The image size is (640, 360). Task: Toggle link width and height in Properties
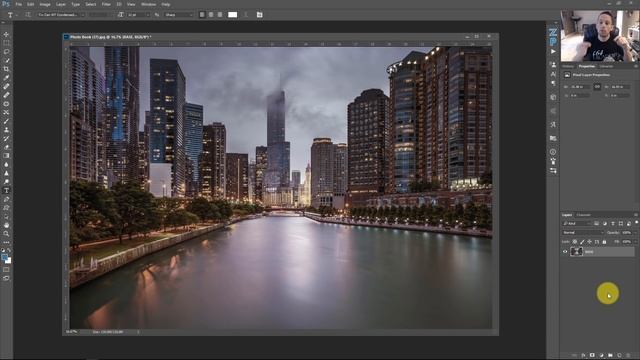pos(597,87)
